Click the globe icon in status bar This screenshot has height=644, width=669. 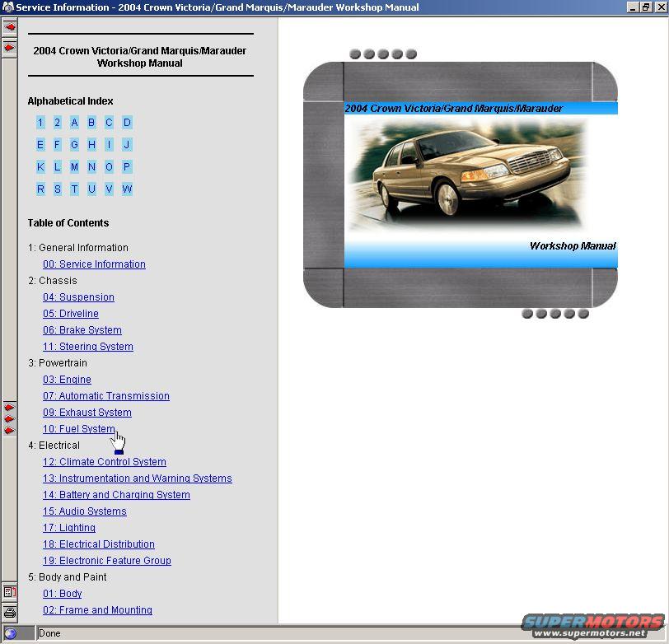[11, 633]
